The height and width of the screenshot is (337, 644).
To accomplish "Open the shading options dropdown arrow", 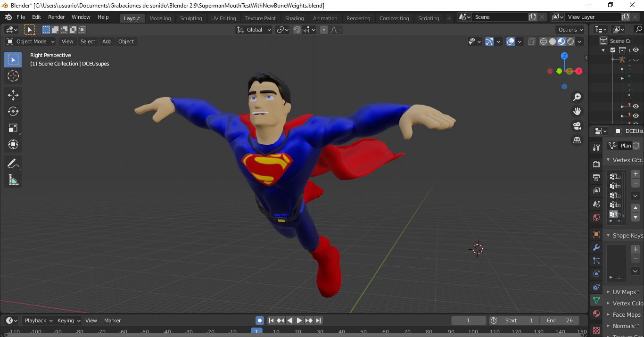I will point(580,41).
